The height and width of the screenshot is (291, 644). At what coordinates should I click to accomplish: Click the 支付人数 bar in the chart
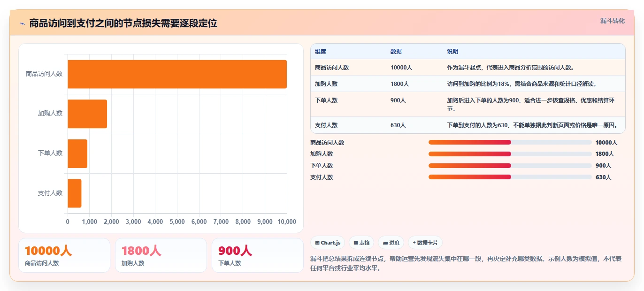point(75,193)
